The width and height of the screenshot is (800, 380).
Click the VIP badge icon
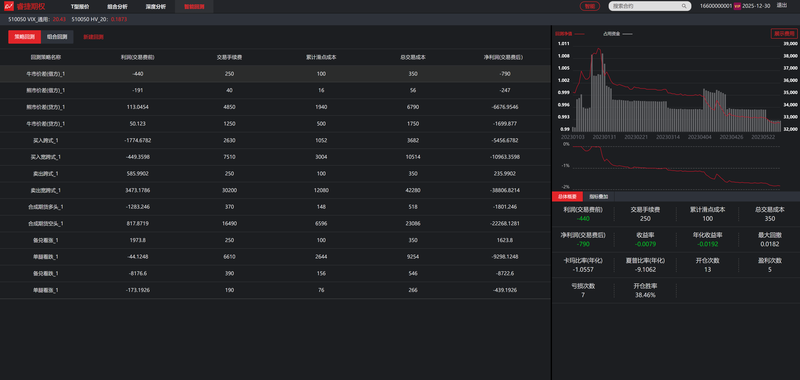click(x=737, y=6)
